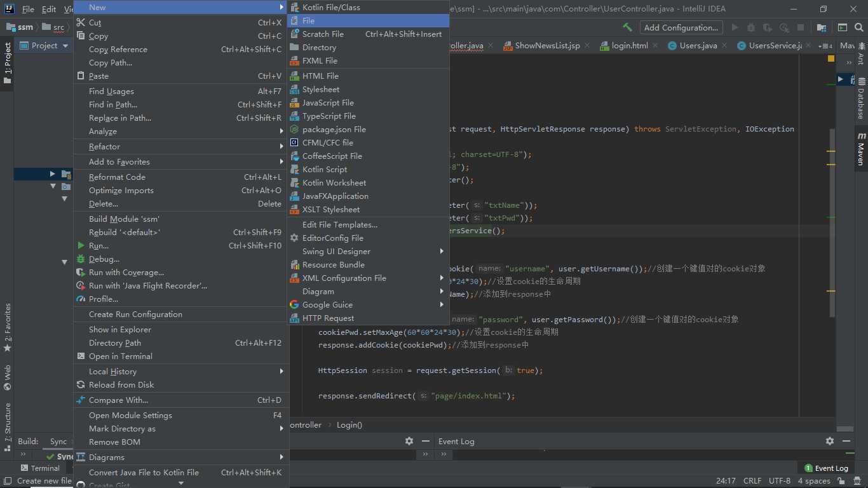This screenshot has height=488, width=868.
Task: Click Rebuild '<default>' menu entry
Action: point(181,232)
